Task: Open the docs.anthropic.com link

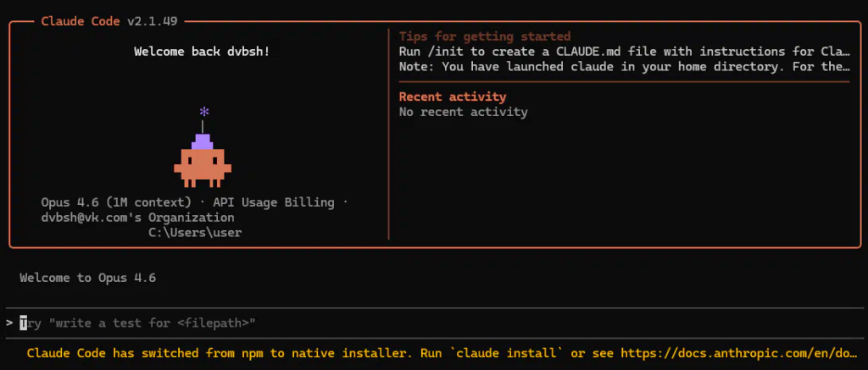Action: [741, 353]
